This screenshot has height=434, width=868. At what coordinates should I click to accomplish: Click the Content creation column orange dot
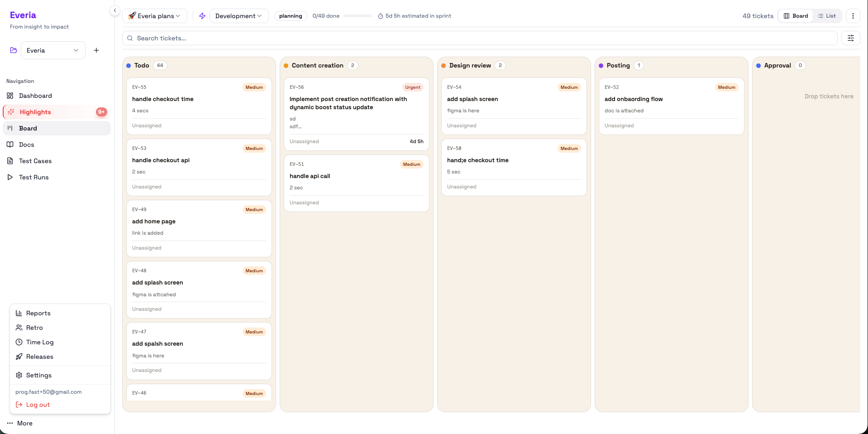click(x=286, y=66)
